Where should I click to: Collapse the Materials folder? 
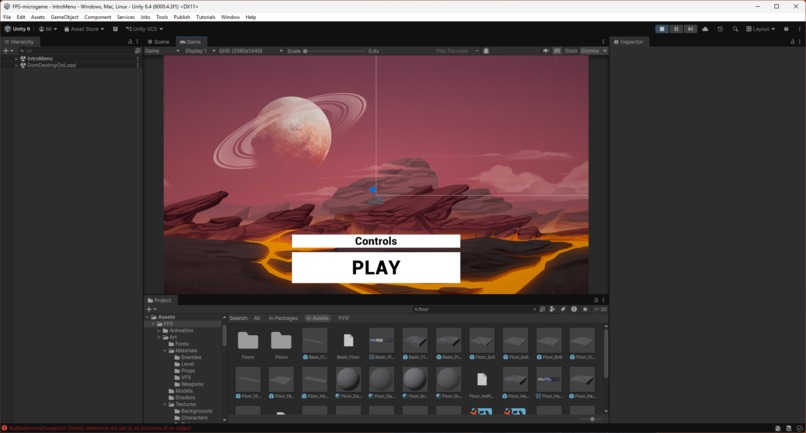[x=166, y=351]
